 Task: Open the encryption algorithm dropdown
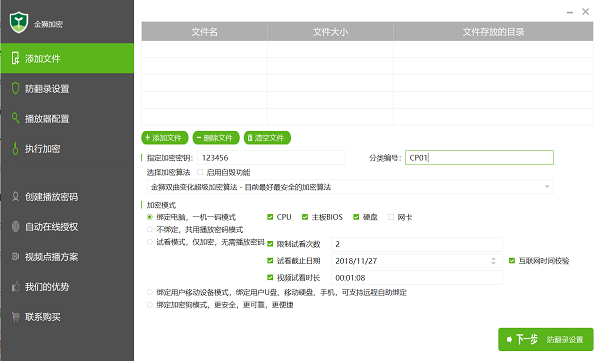coord(350,187)
